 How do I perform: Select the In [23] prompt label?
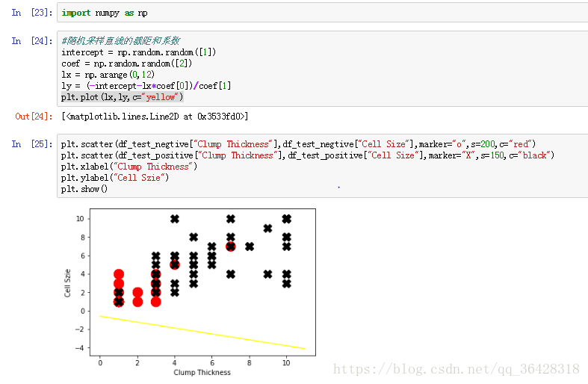(x=32, y=13)
